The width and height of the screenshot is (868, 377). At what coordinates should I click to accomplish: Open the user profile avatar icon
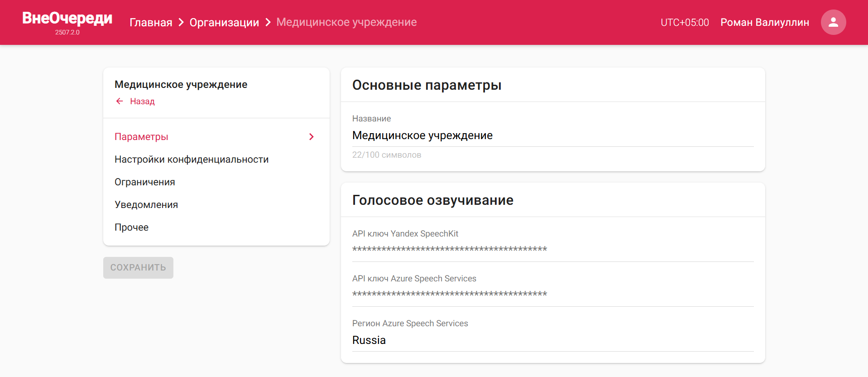point(833,22)
